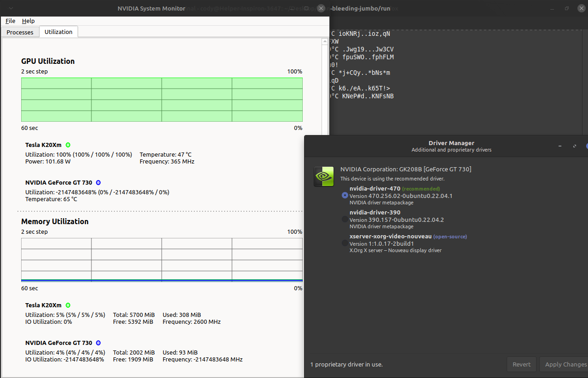Screen dimensions: 588x378
Task: Select the Utilization tab
Action: pyautogui.click(x=58, y=32)
